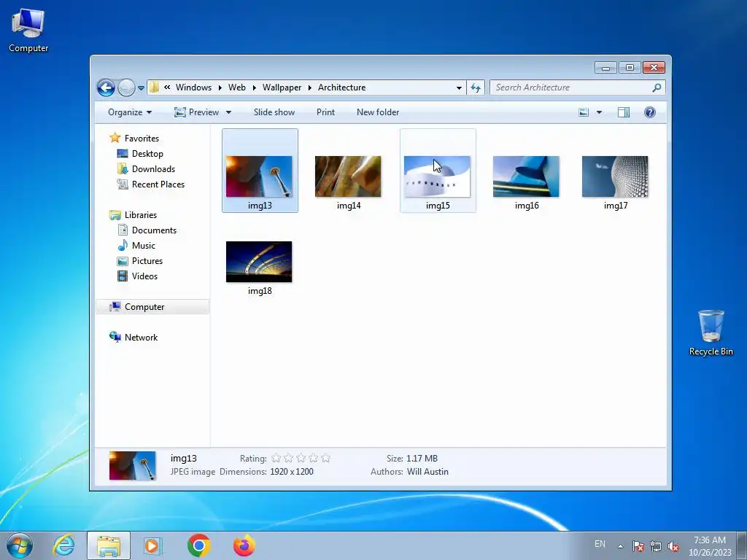Open the Organize menu

(130, 112)
